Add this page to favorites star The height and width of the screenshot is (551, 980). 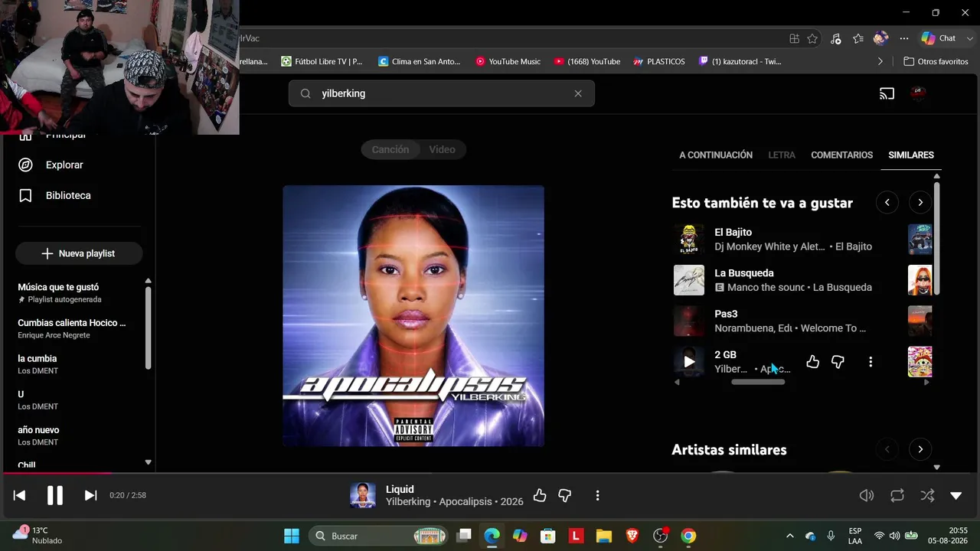tap(812, 38)
